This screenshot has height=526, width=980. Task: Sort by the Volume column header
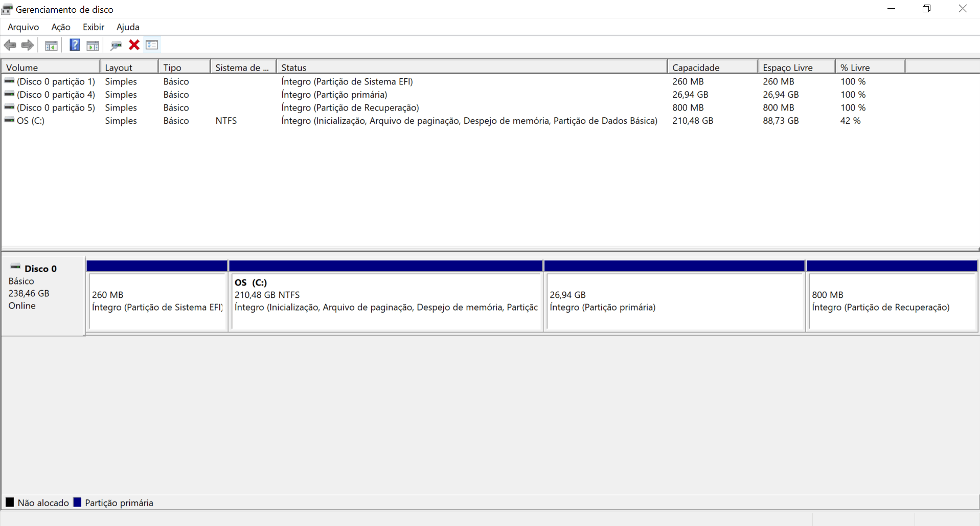click(51, 67)
